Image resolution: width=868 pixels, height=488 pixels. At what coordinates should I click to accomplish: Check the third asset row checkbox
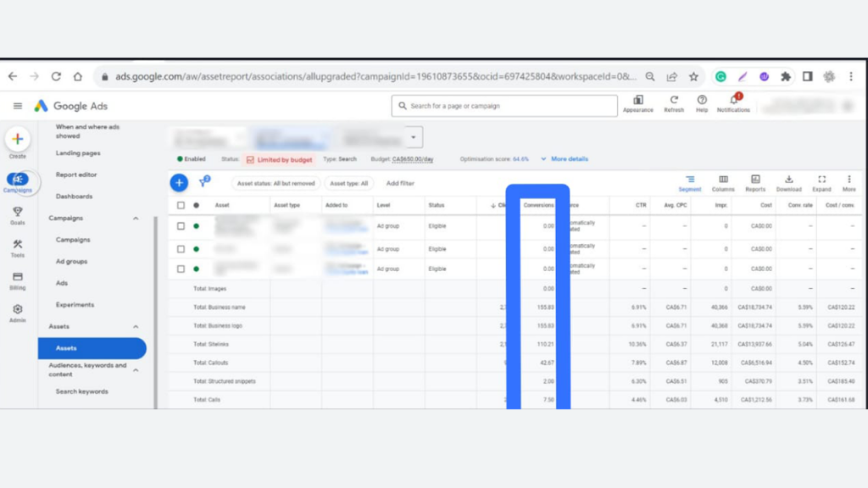(x=181, y=269)
